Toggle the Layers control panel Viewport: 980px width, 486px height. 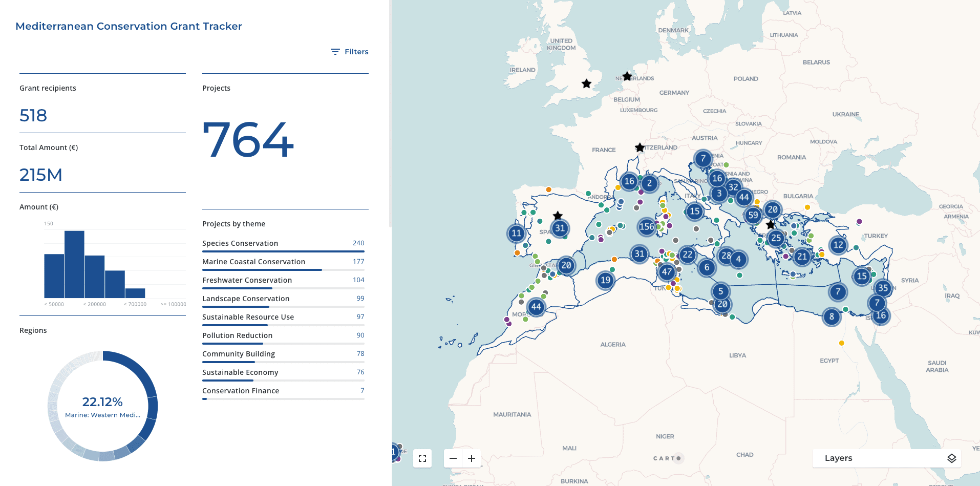(886, 458)
